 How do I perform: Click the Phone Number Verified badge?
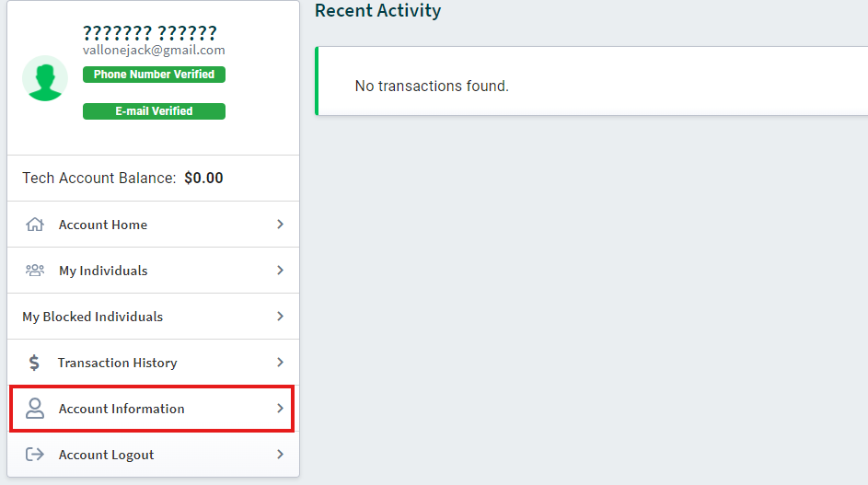tap(154, 75)
